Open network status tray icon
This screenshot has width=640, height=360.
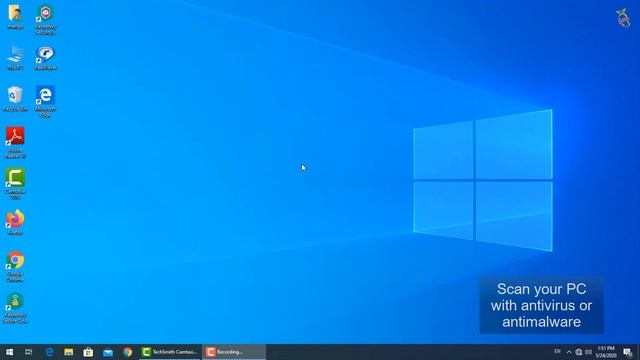(x=579, y=352)
